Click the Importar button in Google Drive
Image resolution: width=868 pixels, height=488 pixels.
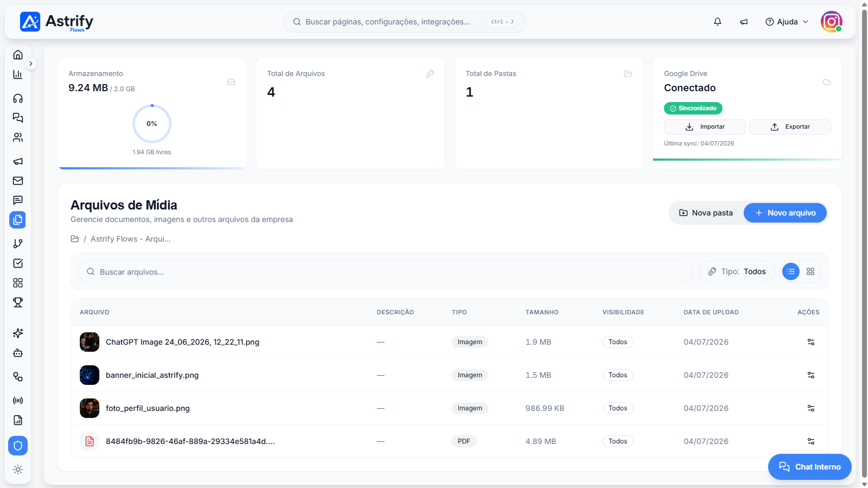pos(705,127)
